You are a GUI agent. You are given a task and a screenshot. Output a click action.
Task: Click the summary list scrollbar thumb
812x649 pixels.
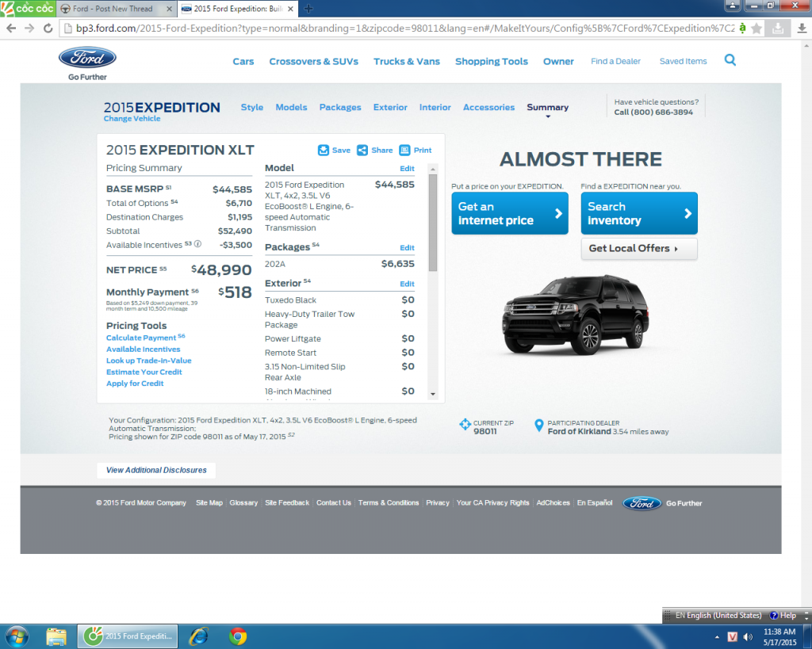pos(433,223)
